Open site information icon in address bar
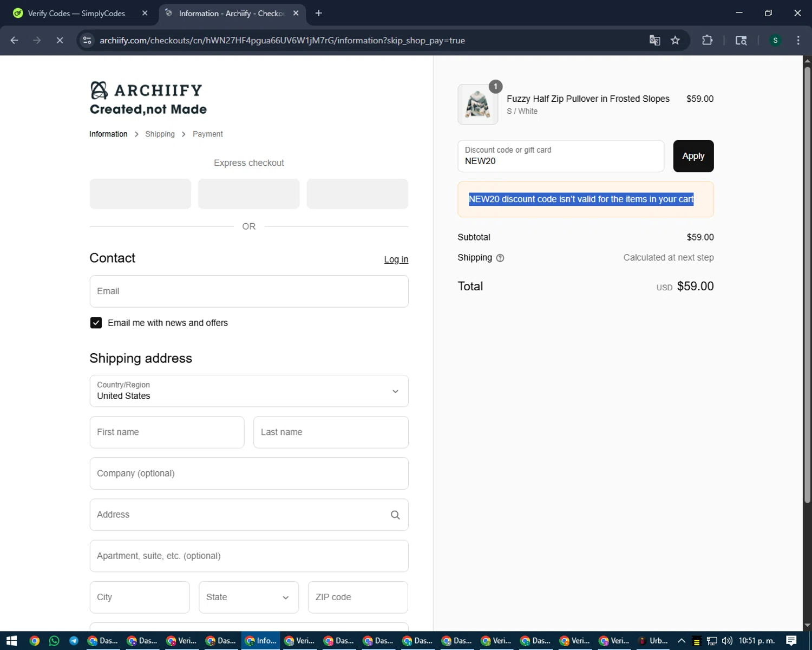The width and height of the screenshot is (812, 650). pos(87,40)
